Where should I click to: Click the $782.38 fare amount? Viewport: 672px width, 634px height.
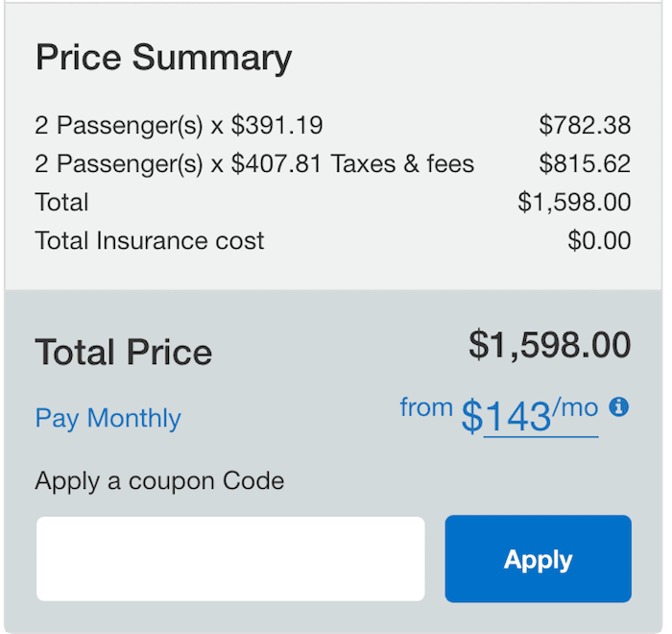[585, 125]
